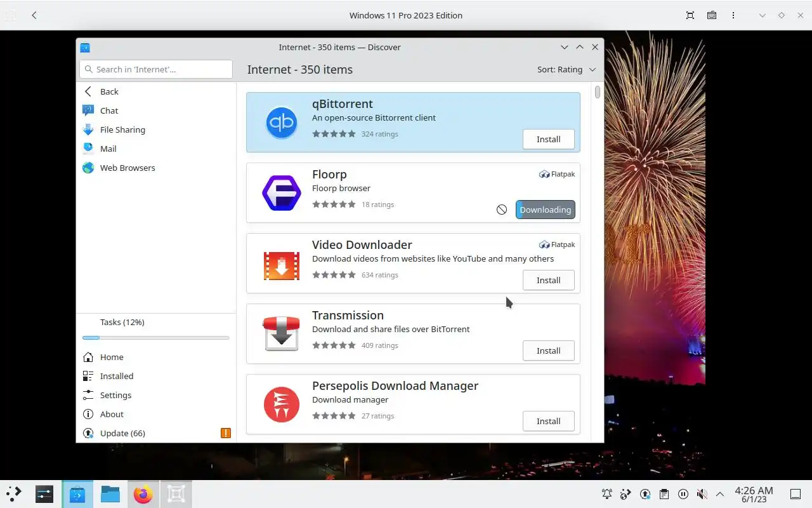Viewport: 812px width, 508px height.
Task: Click the Home icon in the sidebar
Action: pyautogui.click(x=88, y=357)
